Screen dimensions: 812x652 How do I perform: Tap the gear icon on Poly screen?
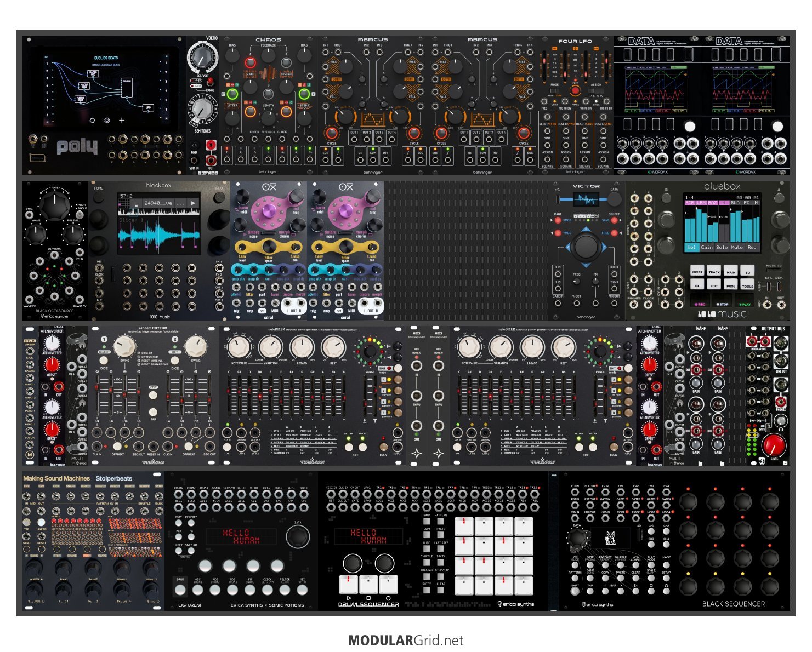coord(107,120)
